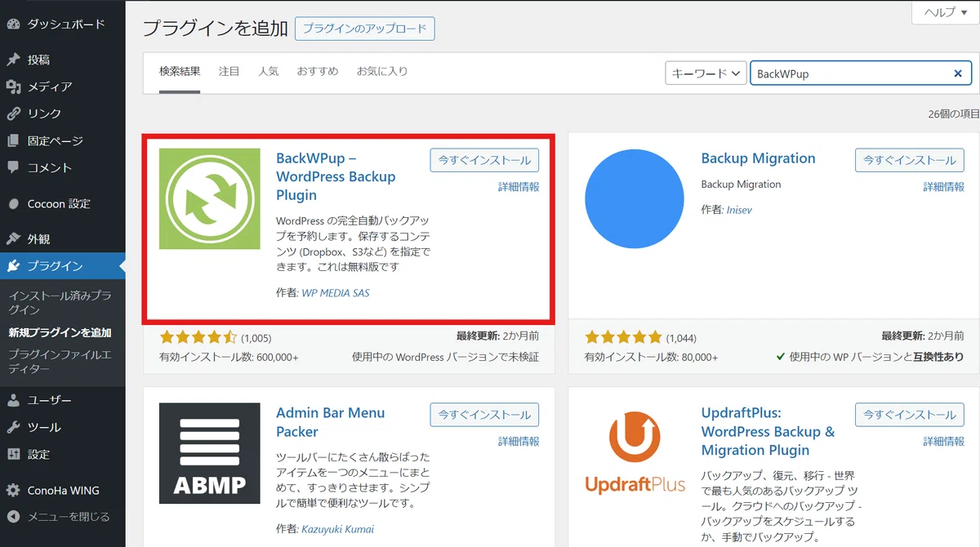980x547 pixels.
Task: Click the Backup Migration plugin title
Action: point(759,158)
